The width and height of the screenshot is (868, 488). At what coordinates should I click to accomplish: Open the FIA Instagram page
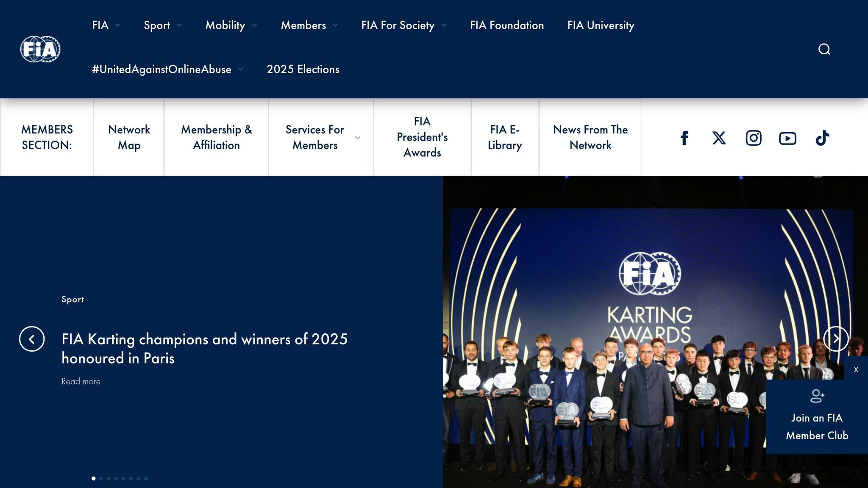coord(753,137)
